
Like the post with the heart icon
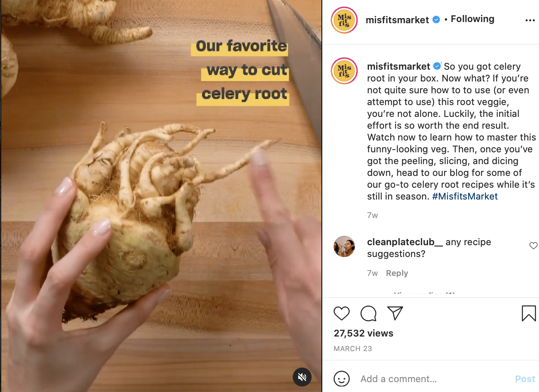pyautogui.click(x=341, y=313)
